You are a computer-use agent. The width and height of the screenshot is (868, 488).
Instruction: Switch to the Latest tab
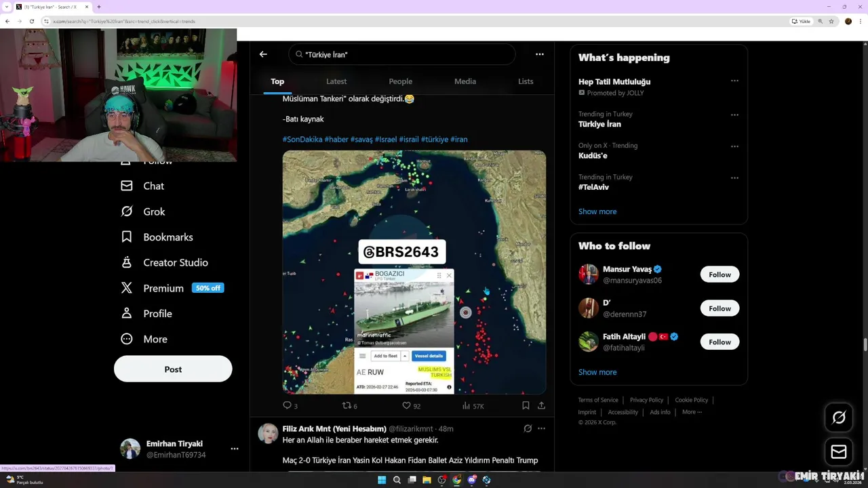(x=336, y=81)
